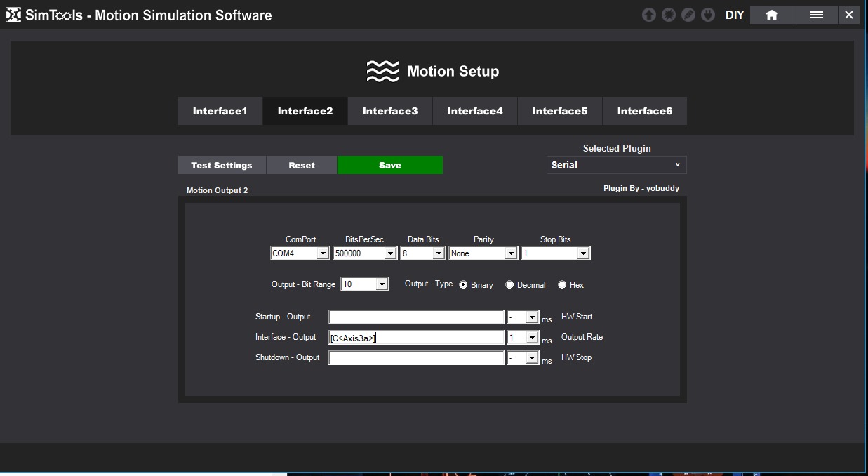
Task: Click the starburst circle icon in title bar
Action: point(669,15)
